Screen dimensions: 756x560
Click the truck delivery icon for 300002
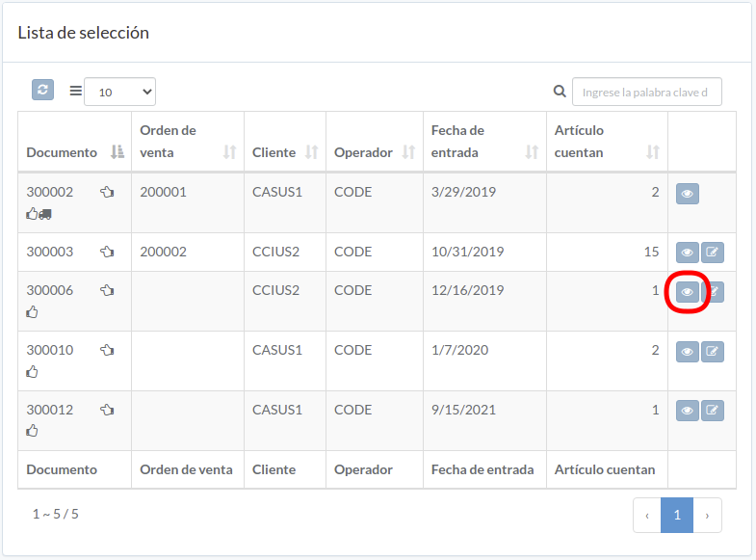[x=45, y=214]
